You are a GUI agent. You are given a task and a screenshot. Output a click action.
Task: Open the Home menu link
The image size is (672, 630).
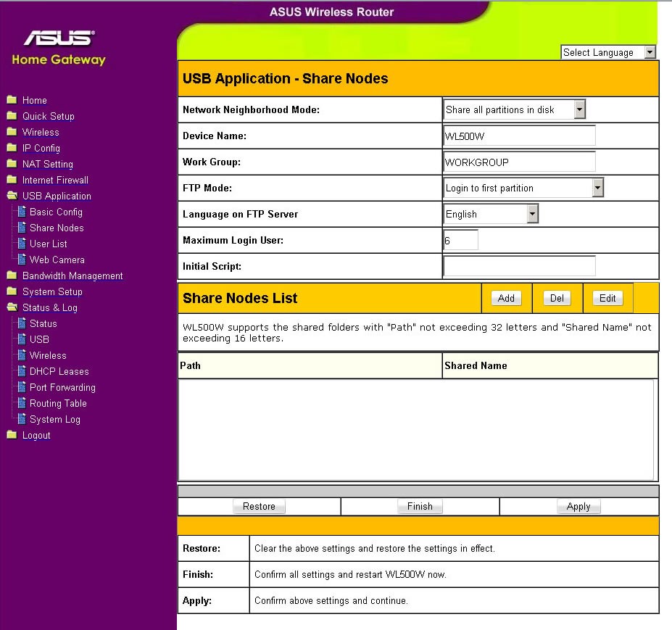coord(35,100)
